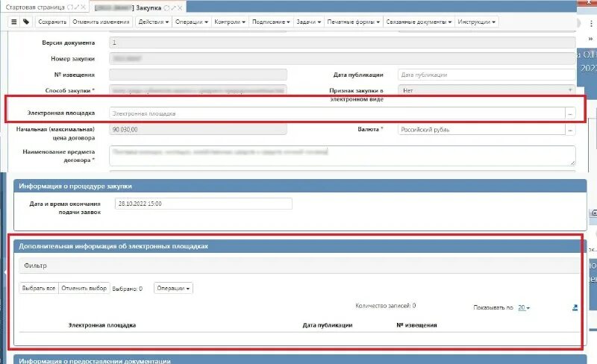This screenshot has width=597, height=364.
Task: Close the Закупка tab
Action: (180, 8)
